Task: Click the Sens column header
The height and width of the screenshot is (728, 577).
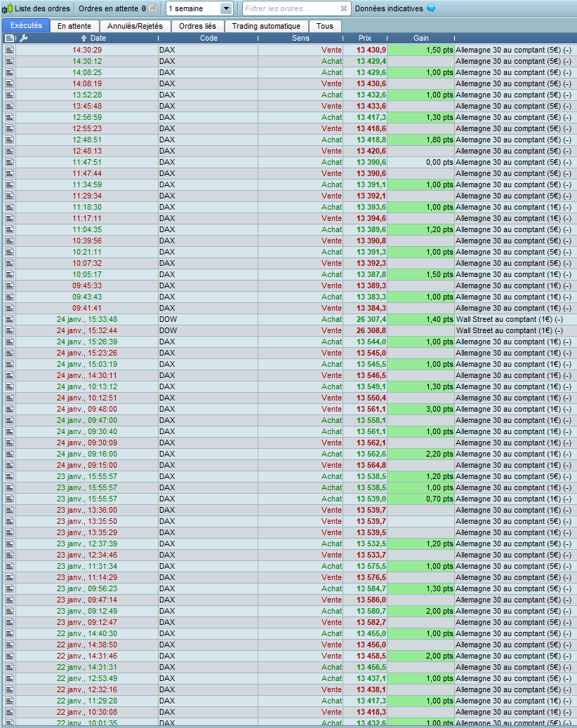Action: pos(300,38)
